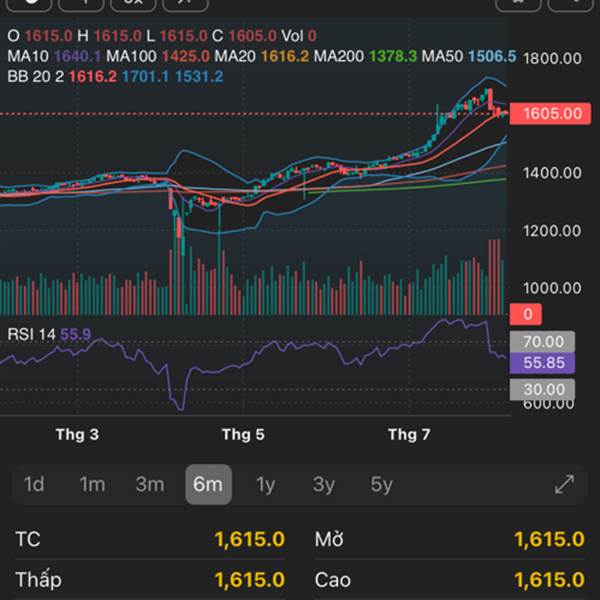Switch chart range to 1m
Image resolution: width=600 pixels, height=600 pixels.
[x=92, y=484]
